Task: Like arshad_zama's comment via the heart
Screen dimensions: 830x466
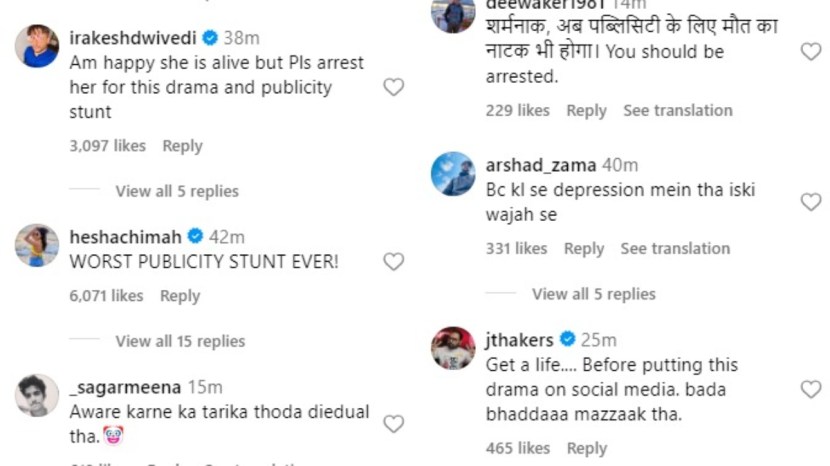Action: [811, 202]
